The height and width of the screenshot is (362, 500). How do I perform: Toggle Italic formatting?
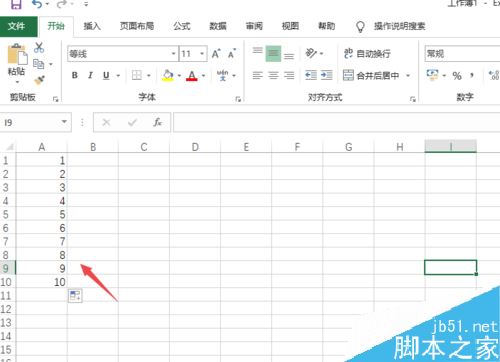click(90, 75)
